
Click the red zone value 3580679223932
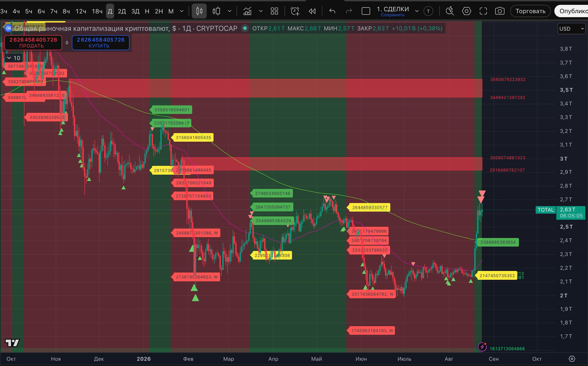[x=508, y=79]
